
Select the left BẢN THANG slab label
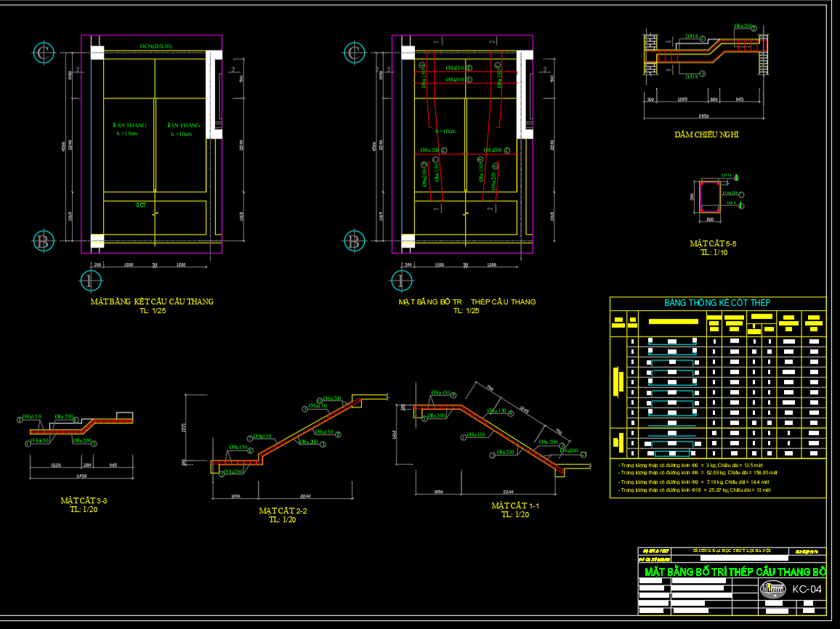tap(129, 125)
